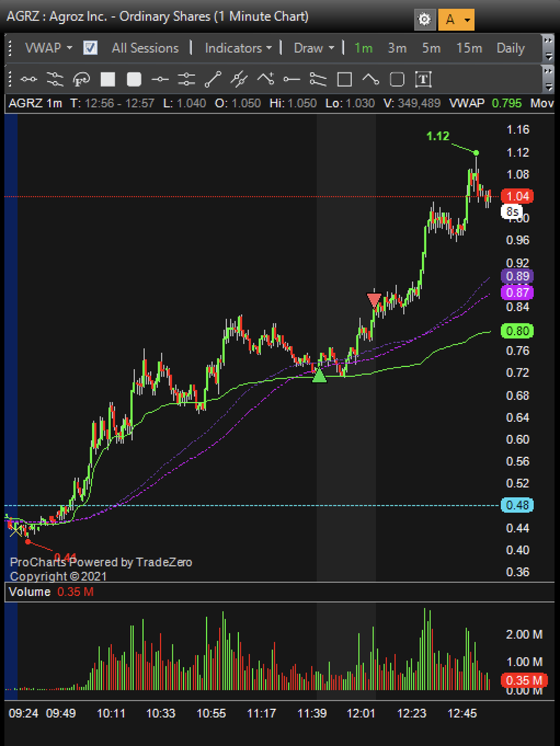This screenshot has height=746, width=560.
Task: Click the 09:24 time axis label
Action: pos(23,713)
